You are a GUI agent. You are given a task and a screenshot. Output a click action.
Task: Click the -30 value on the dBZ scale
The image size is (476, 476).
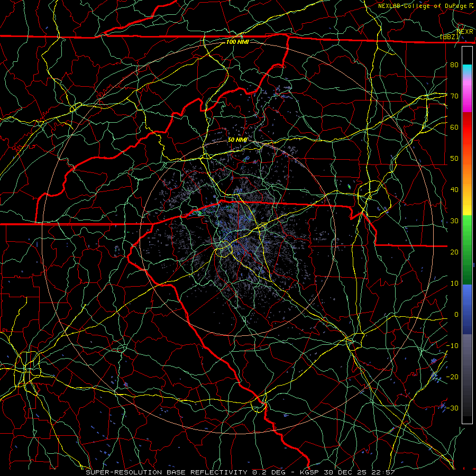click(x=452, y=408)
